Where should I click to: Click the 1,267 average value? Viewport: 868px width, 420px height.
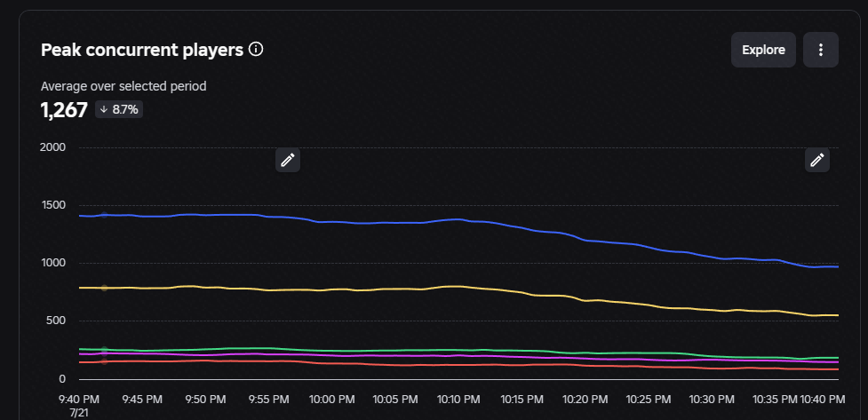64,109
